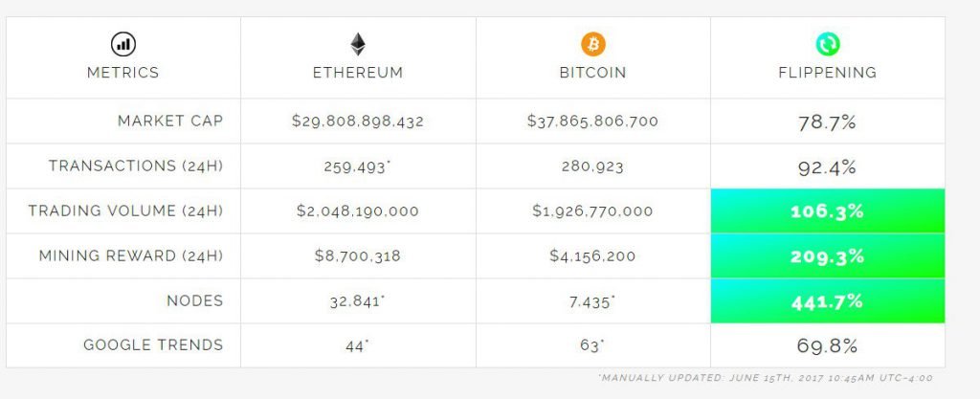Select the ETHEREUM column header
This screenshot has width=980, height=399.
tap(358, 73)
